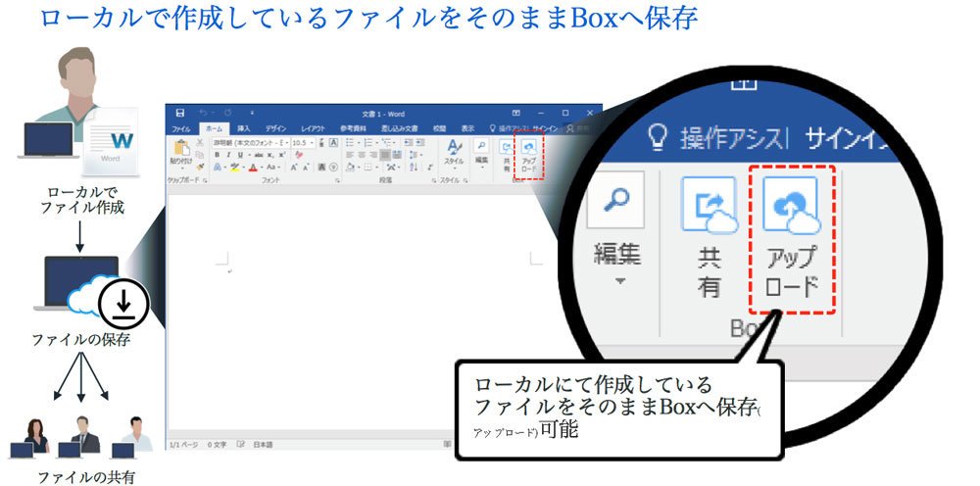Click the paragraph shading paint bucket
This screenshot has height=486, width=980.
pos(350,168)
